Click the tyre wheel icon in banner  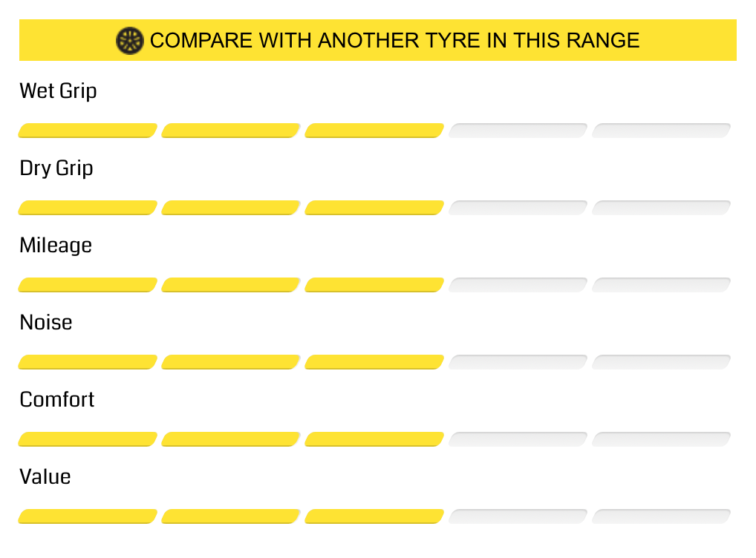pyautogui.click(x=130, y=41)
